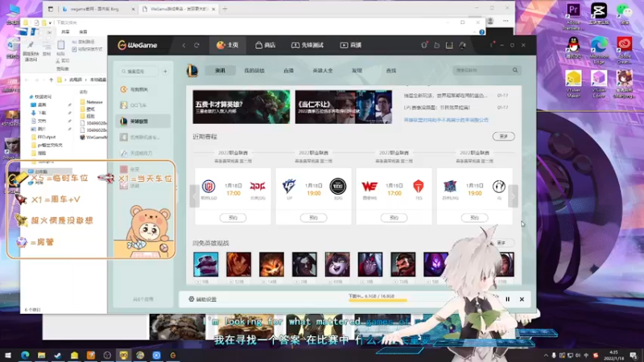This screenshot has width=644, height=362.
Task: Open the 五费卡才算英雄 banner
Action: coord(241,107)
